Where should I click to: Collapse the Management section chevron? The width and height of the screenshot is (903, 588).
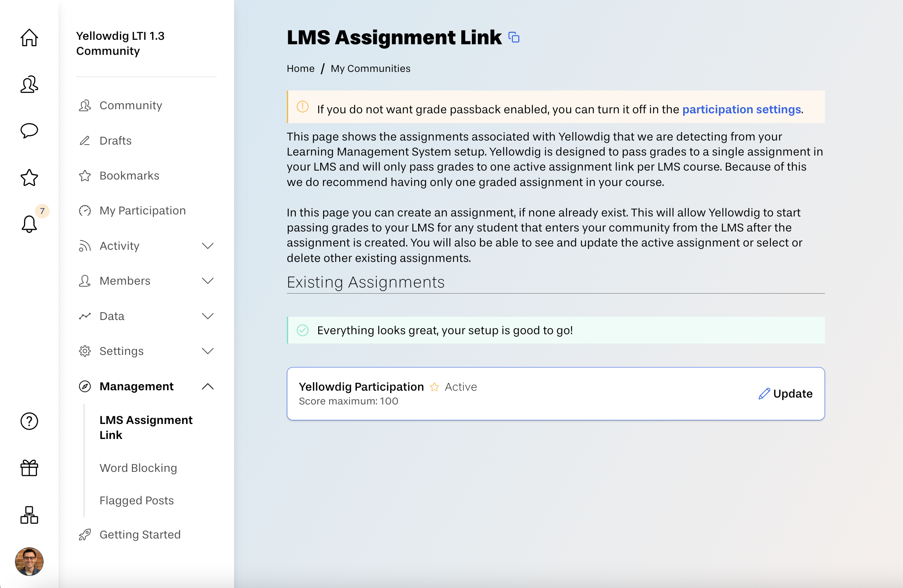[208, 386]
